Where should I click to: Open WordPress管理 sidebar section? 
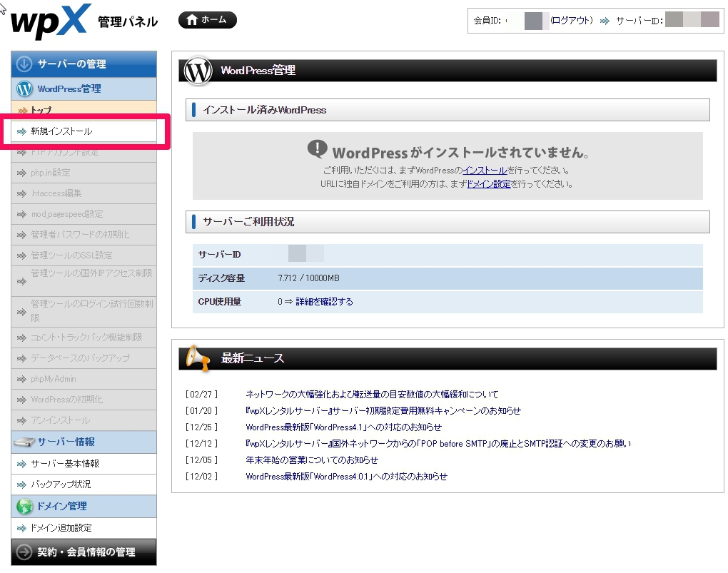pos(84,88)
